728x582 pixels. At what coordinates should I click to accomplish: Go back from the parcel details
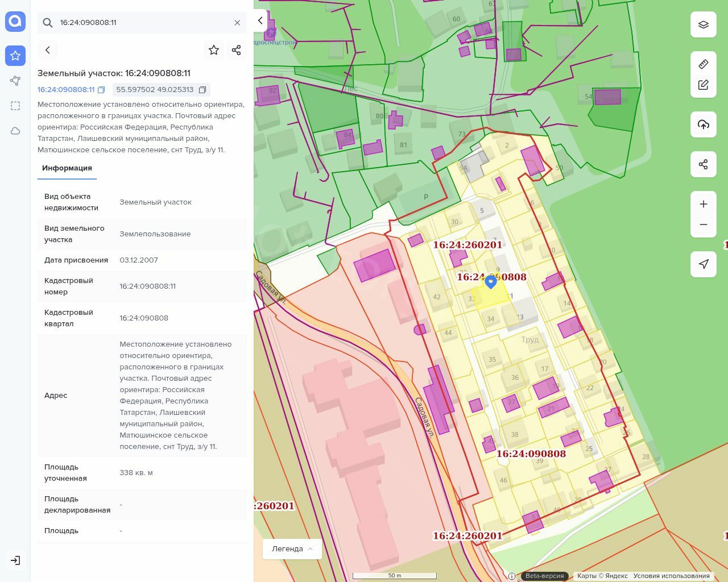coord(48,50)
